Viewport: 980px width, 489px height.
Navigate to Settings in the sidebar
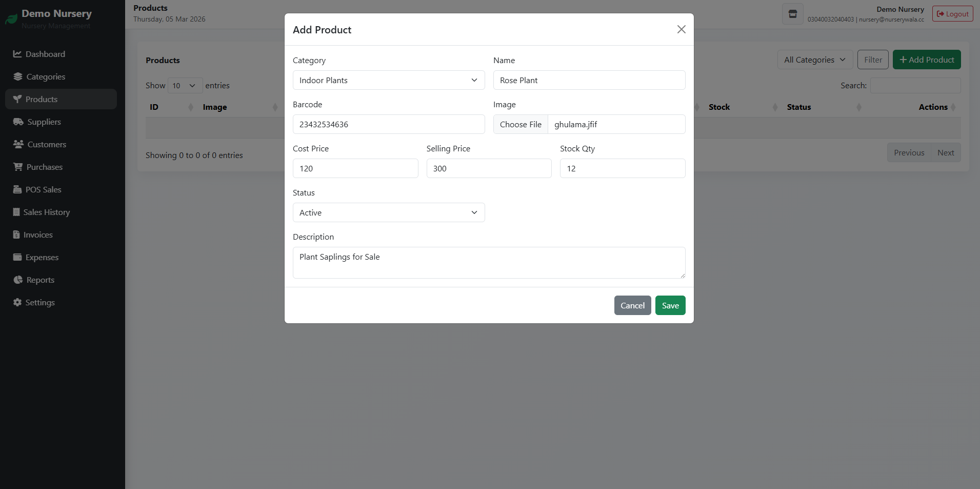[39, 302]
